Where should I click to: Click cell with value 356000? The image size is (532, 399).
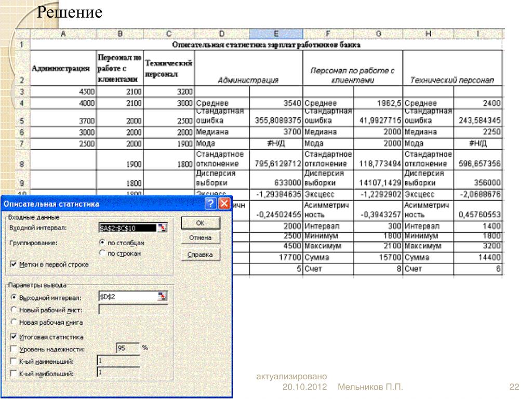tap(478, 179)
